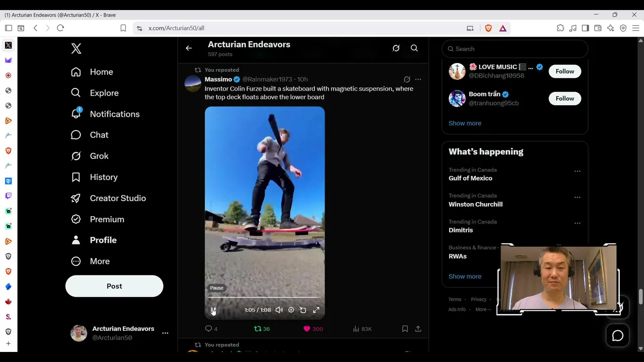Open Gulf of Mexico trend

[x=470, y=178]
